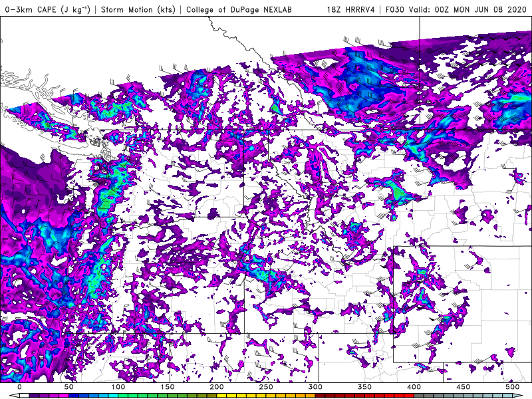Screen dimensions: 532x399
Task: Click the '50' color scale label
Action: (68, 387)
